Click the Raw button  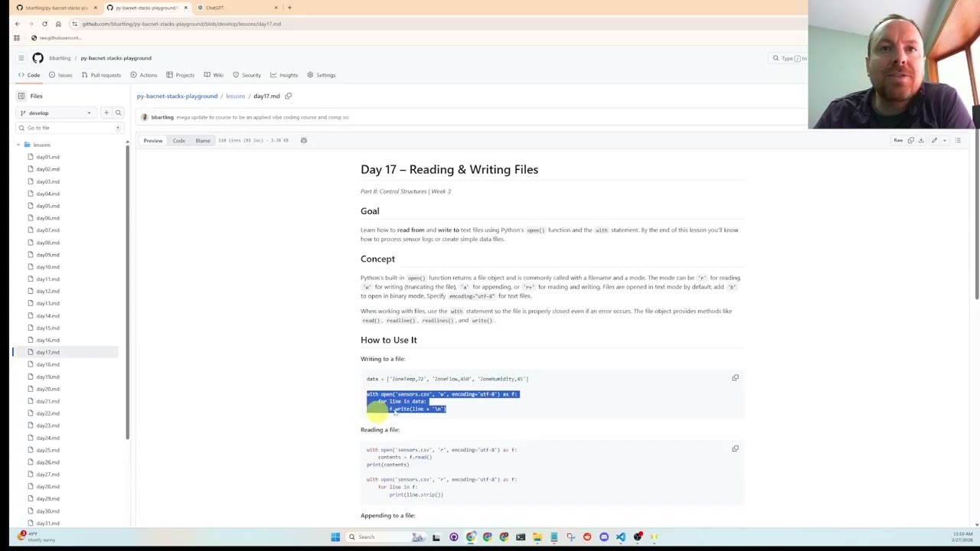[898, 140]
